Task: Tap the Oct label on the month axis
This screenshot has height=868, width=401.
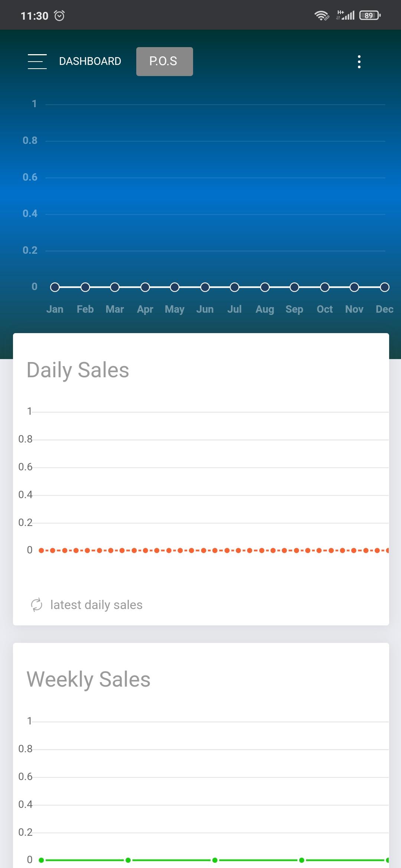Action: pos(325,309)
